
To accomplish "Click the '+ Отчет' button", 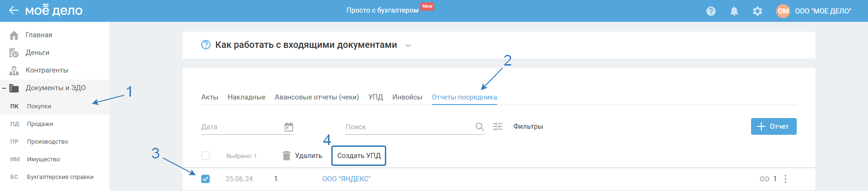I will (773, 126).
